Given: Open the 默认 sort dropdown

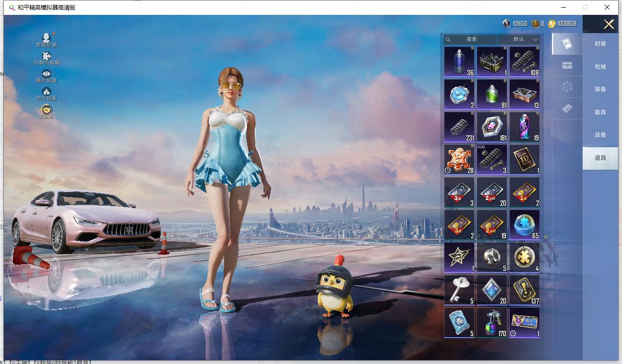Looking at the screenshot, I should [519, 39].
